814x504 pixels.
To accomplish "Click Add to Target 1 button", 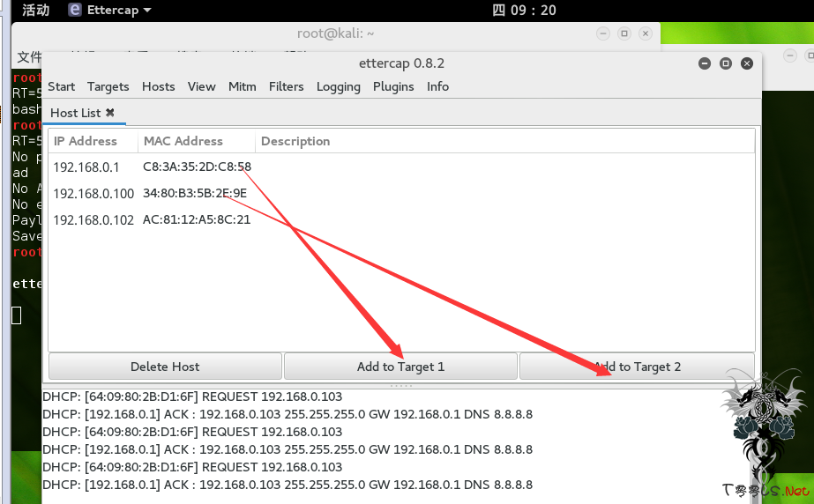I will tap(400, 367).
